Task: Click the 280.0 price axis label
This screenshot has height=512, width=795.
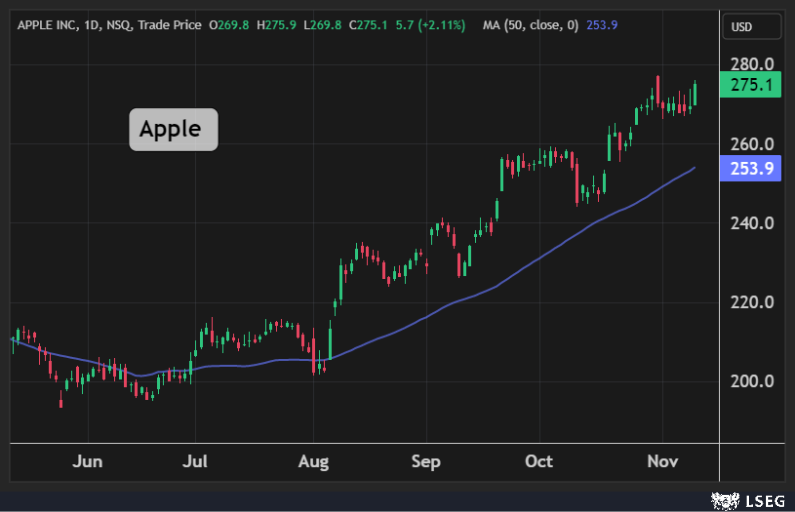Action: (x=754, y=65)
